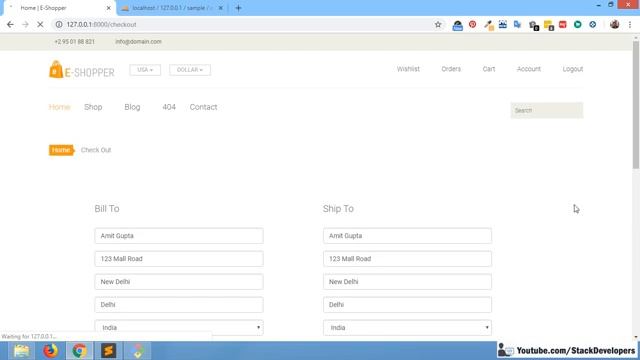Go to Account page
The width and height of the screenshot is (640, 360).
click(x=529, y=69)
